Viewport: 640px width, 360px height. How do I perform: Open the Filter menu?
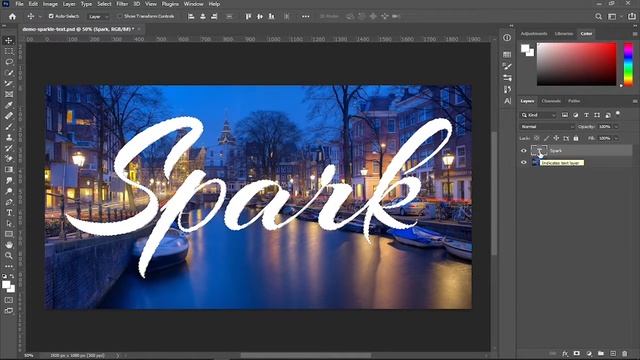pos(122,4)
